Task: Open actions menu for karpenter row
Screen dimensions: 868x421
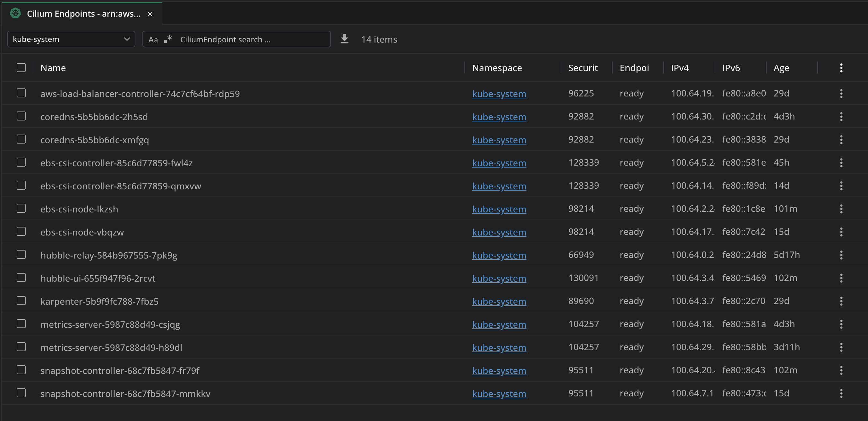Action: (841, 301)
